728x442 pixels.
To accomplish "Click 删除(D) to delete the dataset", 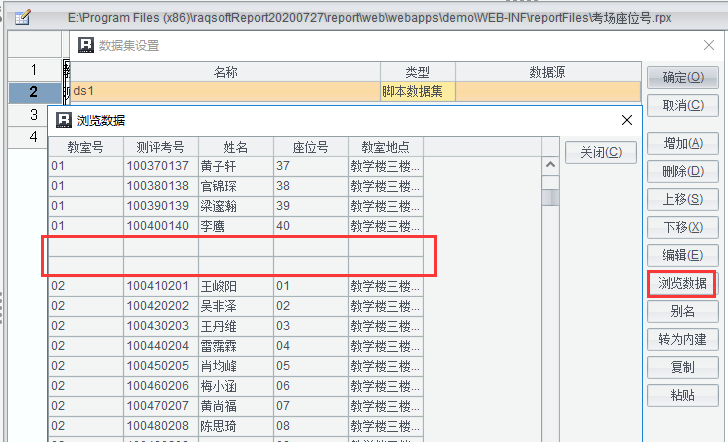I will click(x=682, y=171).
